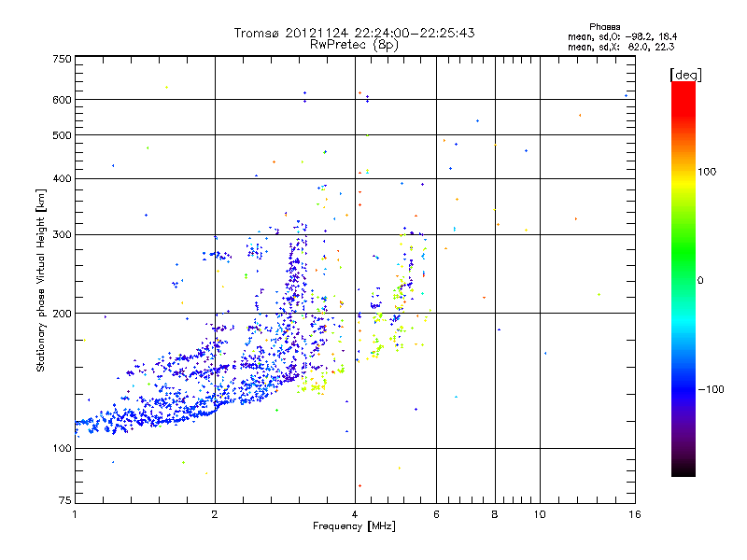This screenshot has width=747, height=560.
Task: Click the x-axis tick label '16'
Action: [635, 514]
